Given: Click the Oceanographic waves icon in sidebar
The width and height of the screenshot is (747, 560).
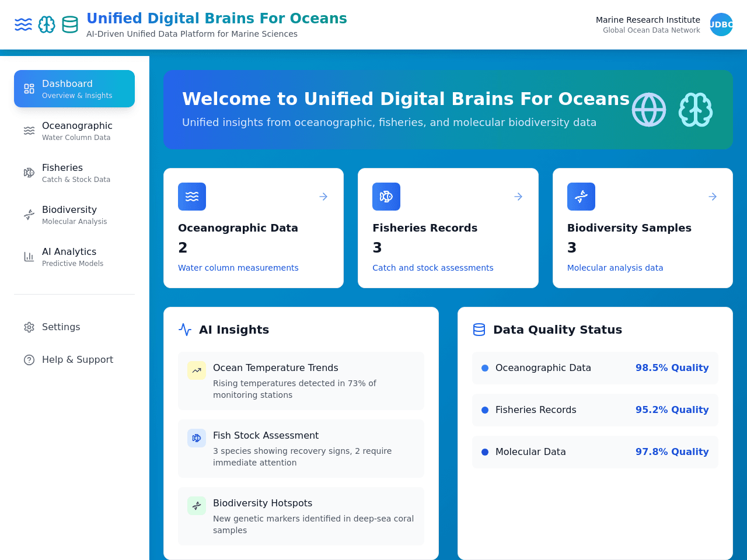Looking at the screenshot, I should tap(29, 131).
